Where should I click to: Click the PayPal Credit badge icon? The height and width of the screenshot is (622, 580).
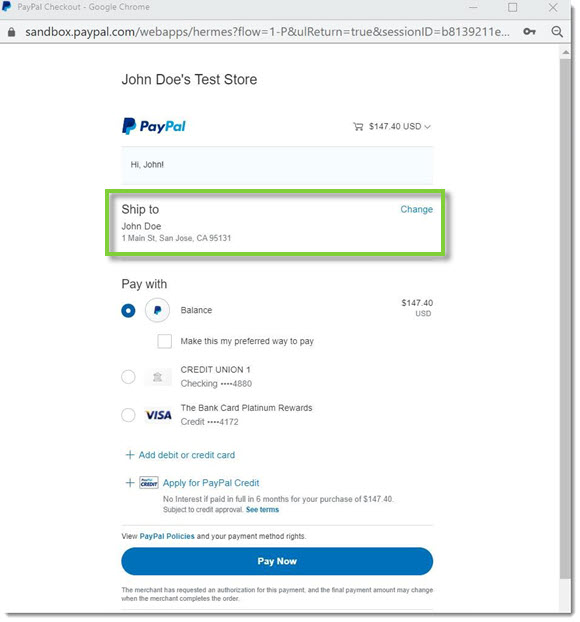click(x=149, y=483)
